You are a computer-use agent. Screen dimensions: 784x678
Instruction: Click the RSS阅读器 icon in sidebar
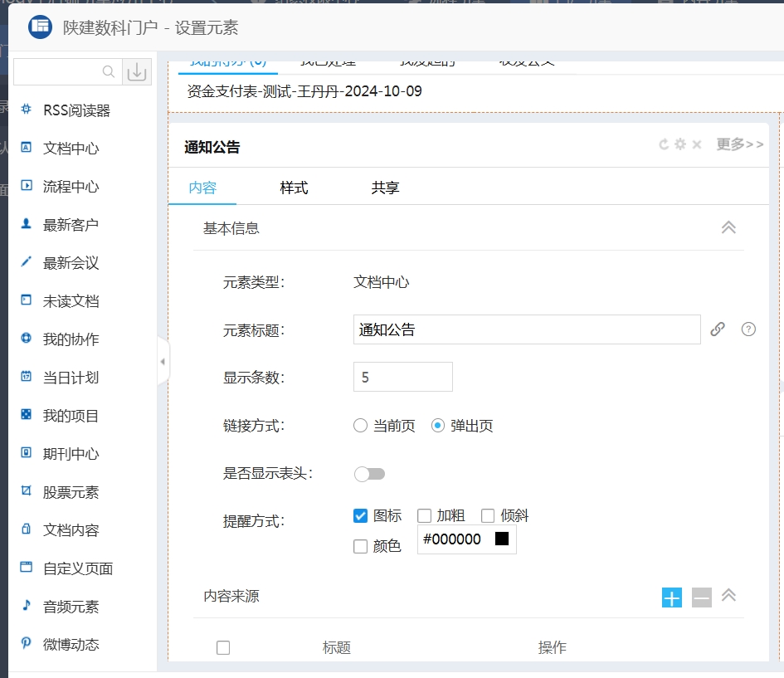27,110
